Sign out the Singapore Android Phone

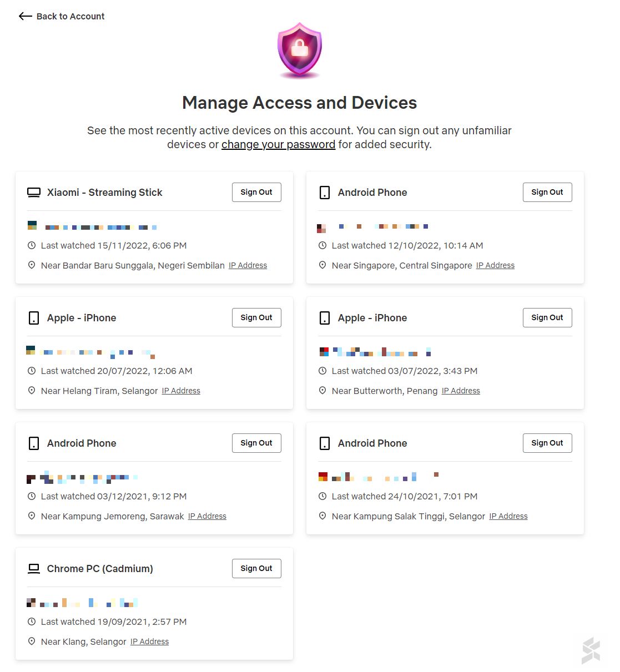click(x=547, y=192)
